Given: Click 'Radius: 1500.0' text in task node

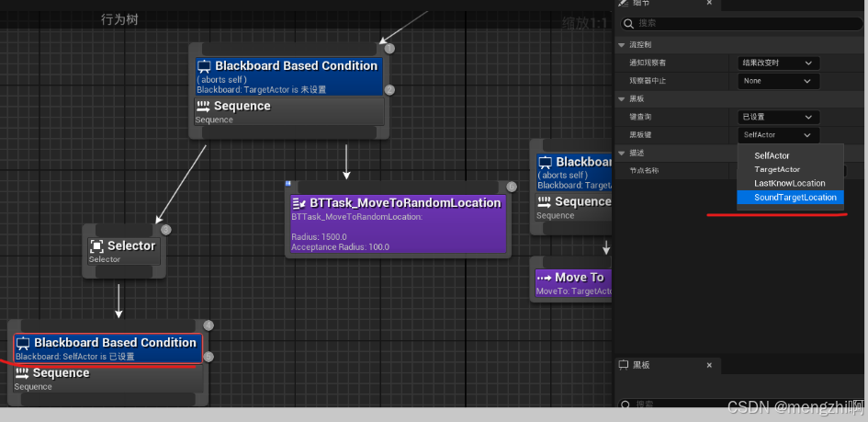Looking at the screenshot, I should click(320, 237).
